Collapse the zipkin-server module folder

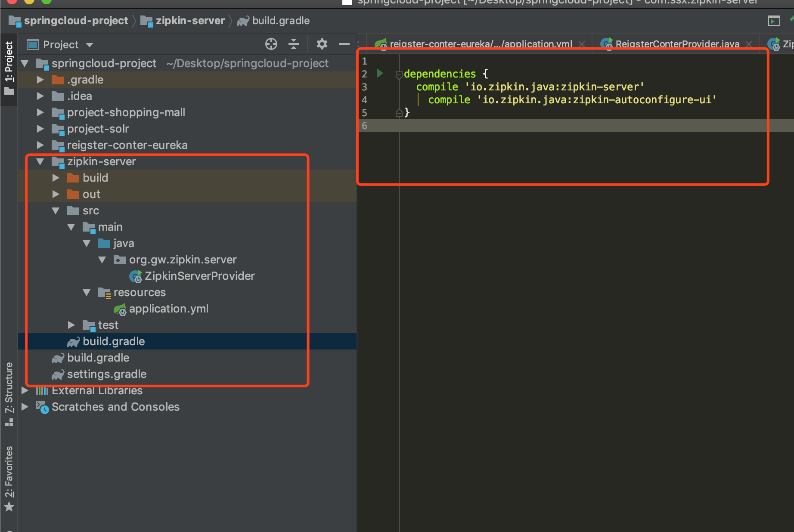[40, 162]
